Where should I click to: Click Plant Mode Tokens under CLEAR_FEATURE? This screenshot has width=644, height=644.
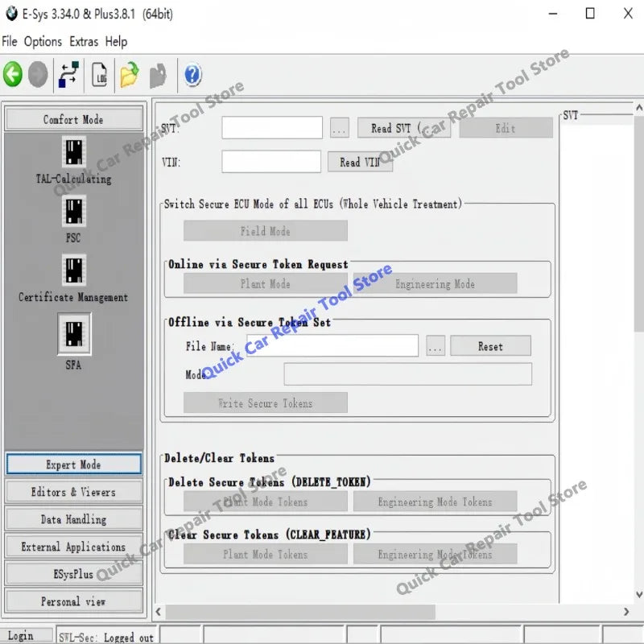[x=266, y=554]
